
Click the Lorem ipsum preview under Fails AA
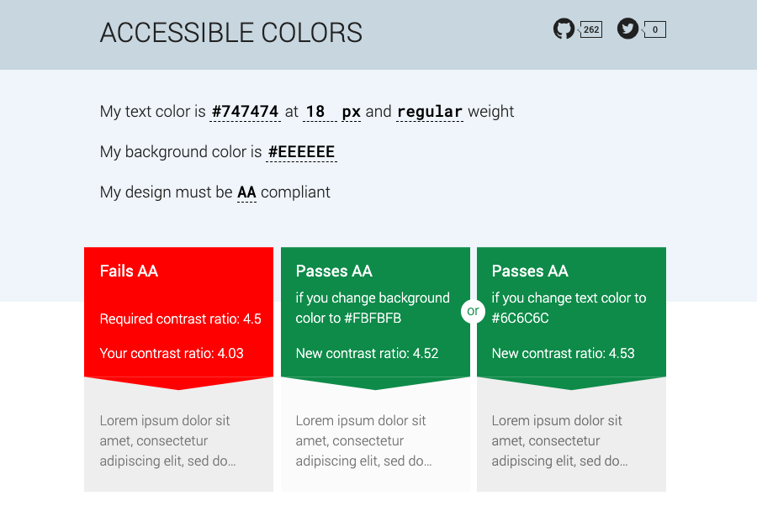(178, 440)
